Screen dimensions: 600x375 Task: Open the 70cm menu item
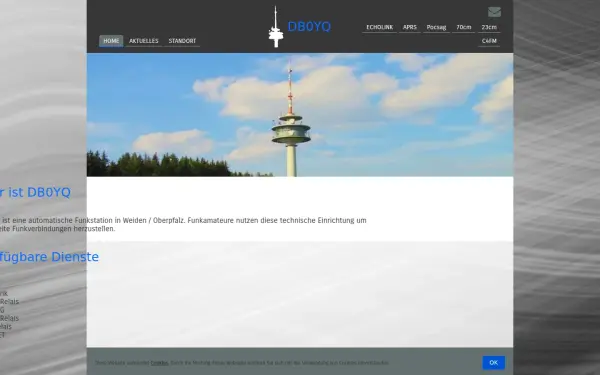click(x=463, y=27)
